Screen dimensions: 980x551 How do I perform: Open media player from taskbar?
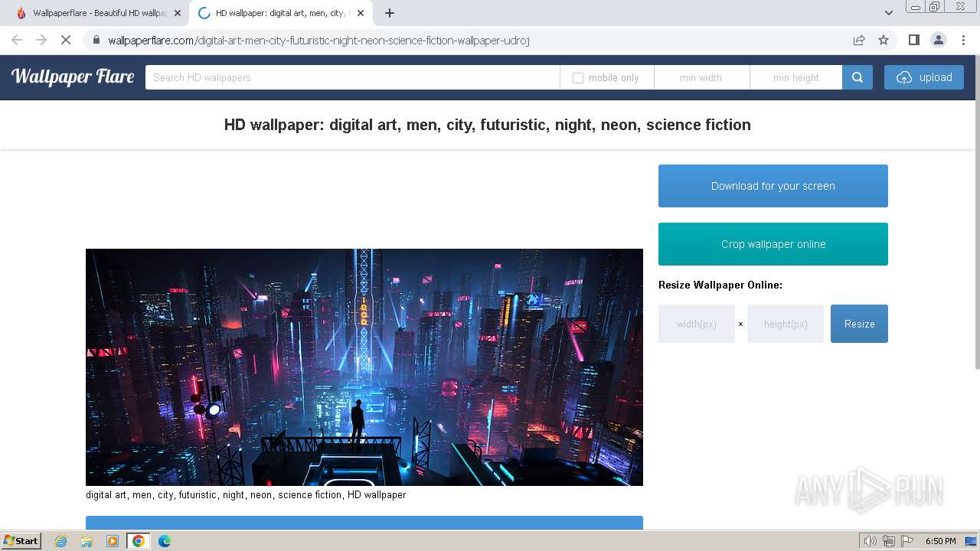113,541
